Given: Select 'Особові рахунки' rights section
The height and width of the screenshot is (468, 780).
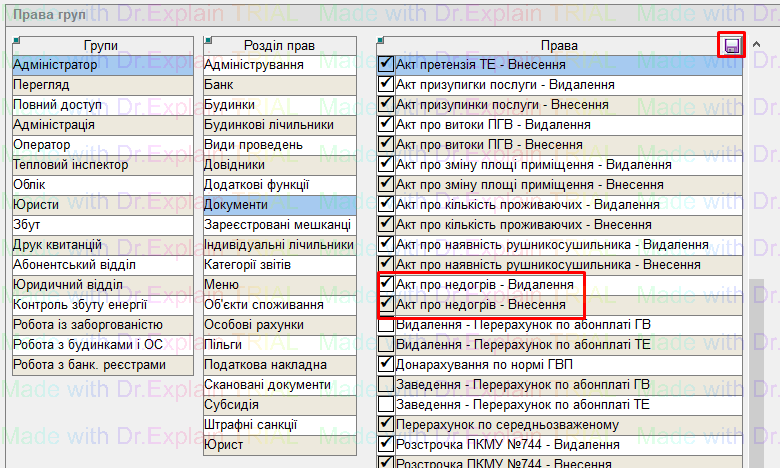Looking at the screenshot, I should 279,325.
